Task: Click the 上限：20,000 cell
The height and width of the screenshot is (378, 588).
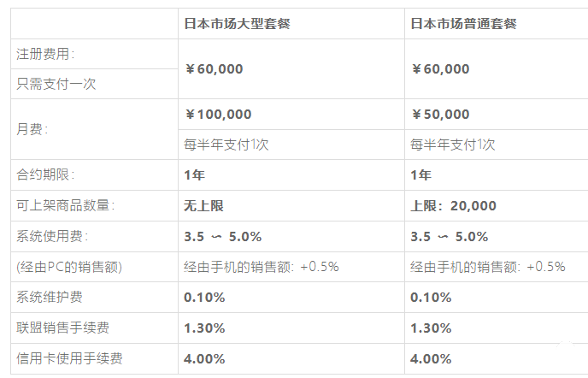Action: pos(453,205)
